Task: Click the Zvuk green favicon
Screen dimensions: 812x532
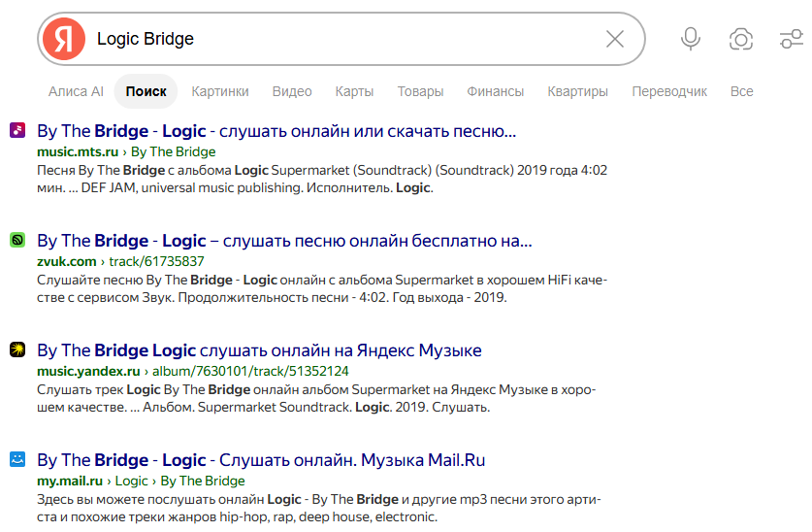Action: point(17,240)
